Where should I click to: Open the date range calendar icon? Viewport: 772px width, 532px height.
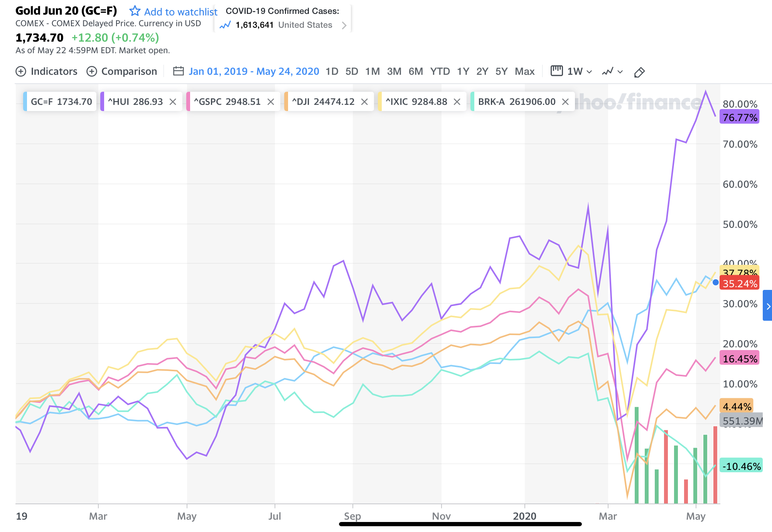178,71
